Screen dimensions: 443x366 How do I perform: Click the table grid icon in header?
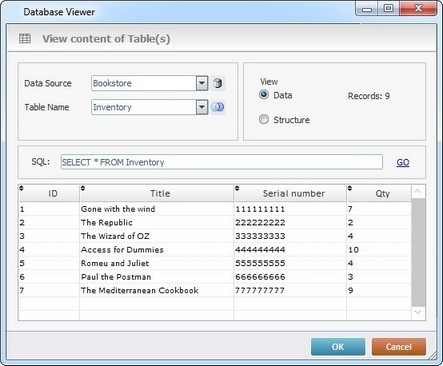coord(25,38)
